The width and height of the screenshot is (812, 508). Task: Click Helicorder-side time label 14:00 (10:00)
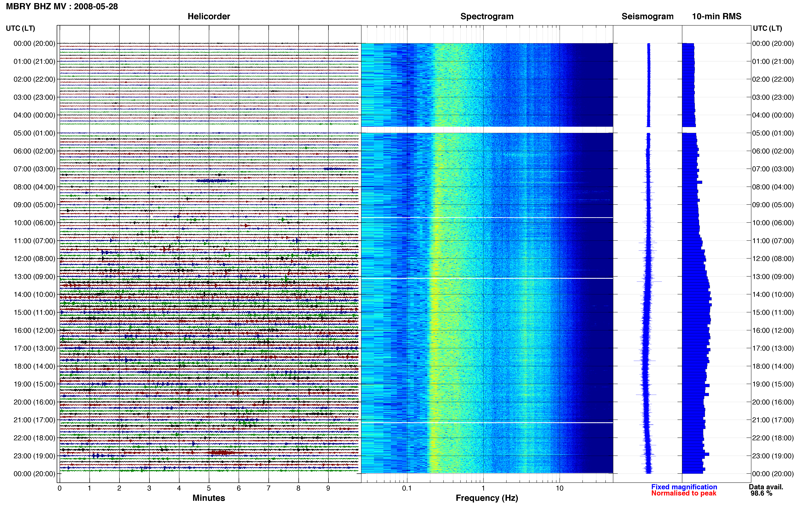34,295
